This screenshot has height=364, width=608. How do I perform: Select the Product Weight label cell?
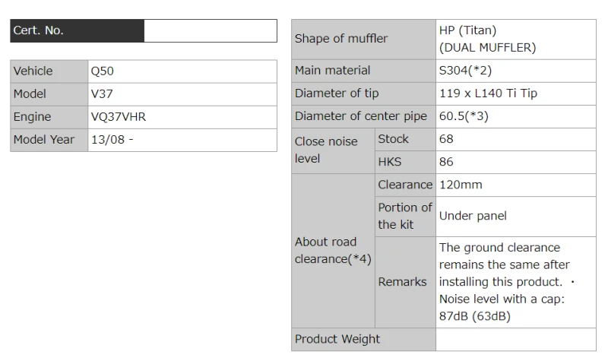pos(363,340)
